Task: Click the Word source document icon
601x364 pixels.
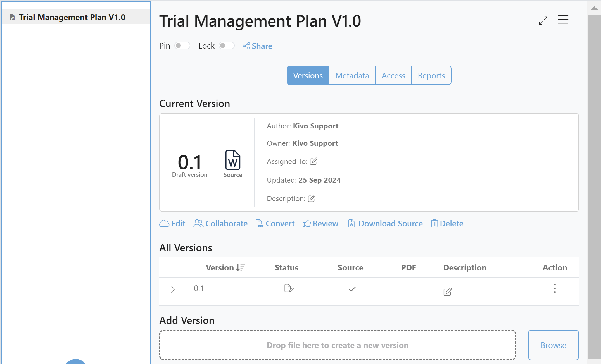Action: [232, 161]
